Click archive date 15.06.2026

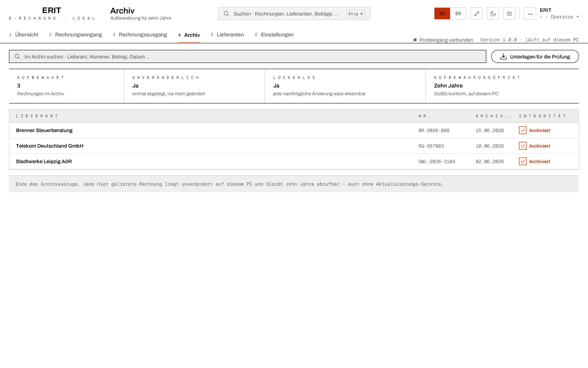point(490,130)
